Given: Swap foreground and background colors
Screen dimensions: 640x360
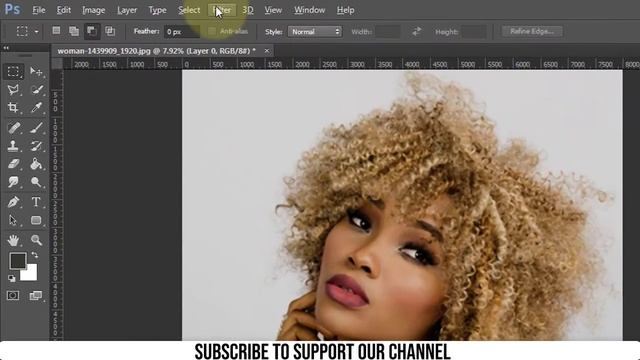Looking at the screenshot, I should [35, 256].
